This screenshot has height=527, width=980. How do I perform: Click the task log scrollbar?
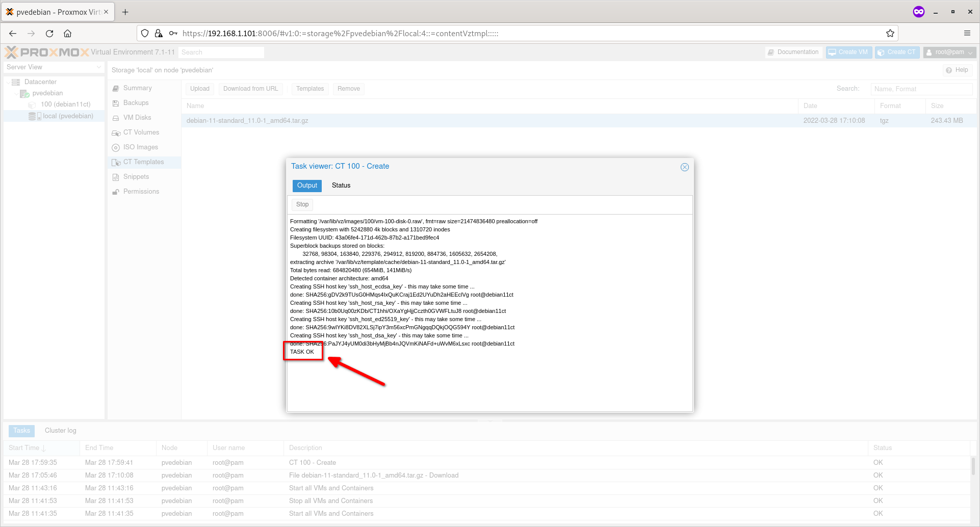coord(973,466)
